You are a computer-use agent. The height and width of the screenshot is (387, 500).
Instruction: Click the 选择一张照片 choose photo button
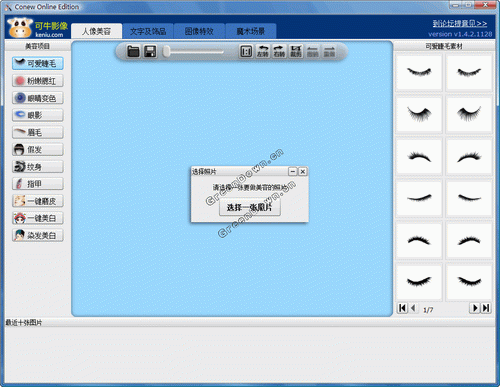(250, 207)
